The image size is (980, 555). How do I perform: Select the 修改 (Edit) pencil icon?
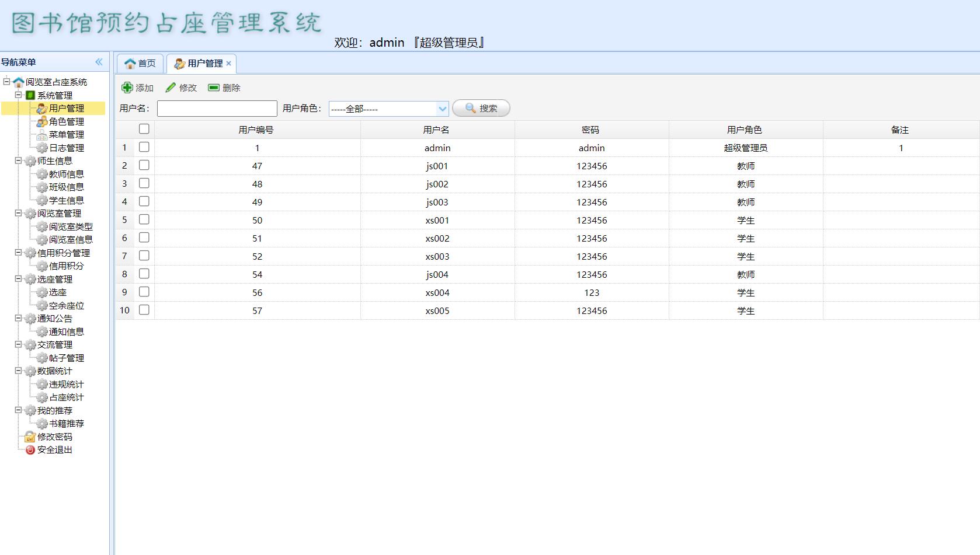pos(171,88)
